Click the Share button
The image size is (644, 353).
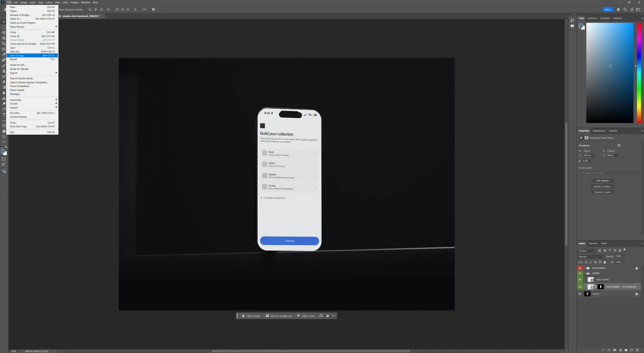point(608,9)
